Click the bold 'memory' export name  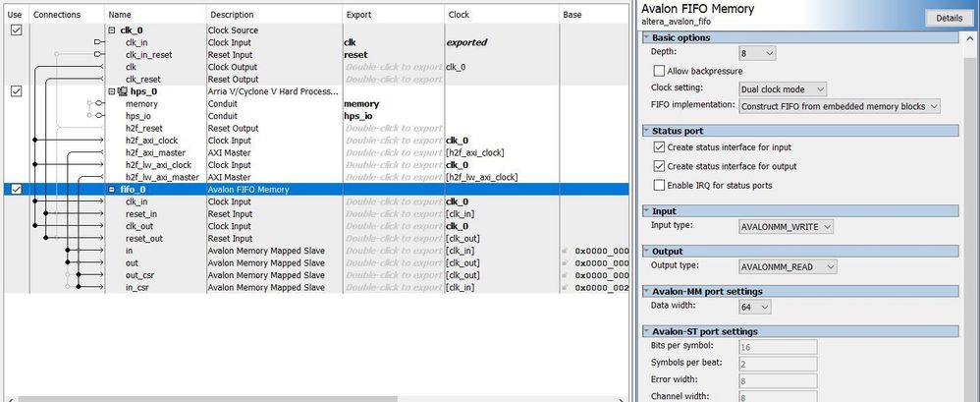click(361, 104)
